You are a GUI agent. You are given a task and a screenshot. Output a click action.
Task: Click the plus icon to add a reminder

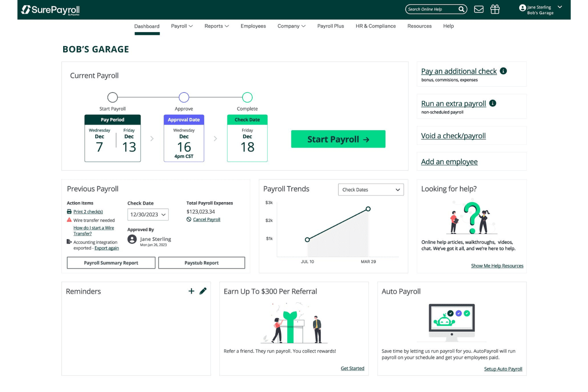(191, 291)
